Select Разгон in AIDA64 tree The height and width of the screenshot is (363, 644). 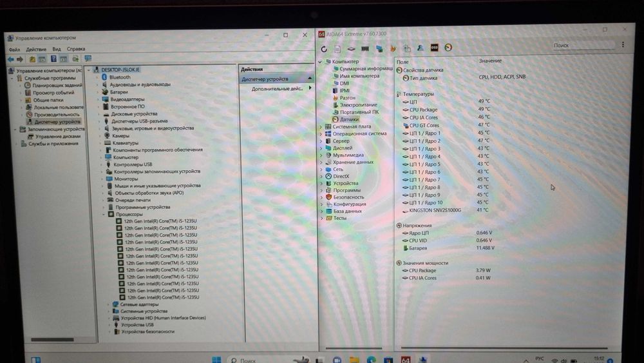347,98
